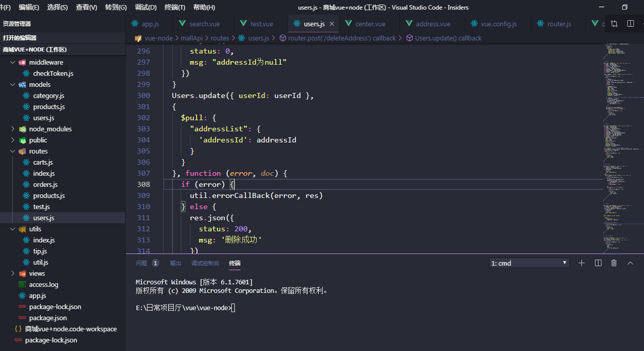The image size is (644, 351).
Task: Collapse the utils folder
Action: [13, 229]
